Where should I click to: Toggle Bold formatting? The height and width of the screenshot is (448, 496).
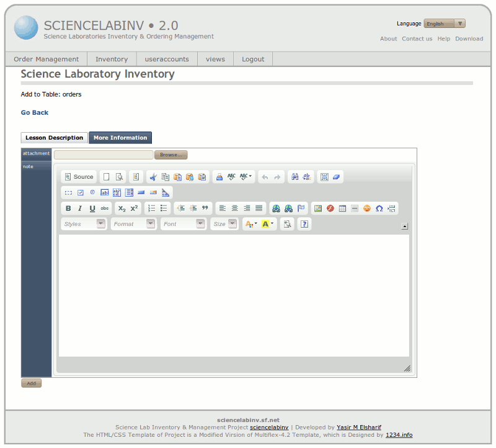[x=68, y=208]
